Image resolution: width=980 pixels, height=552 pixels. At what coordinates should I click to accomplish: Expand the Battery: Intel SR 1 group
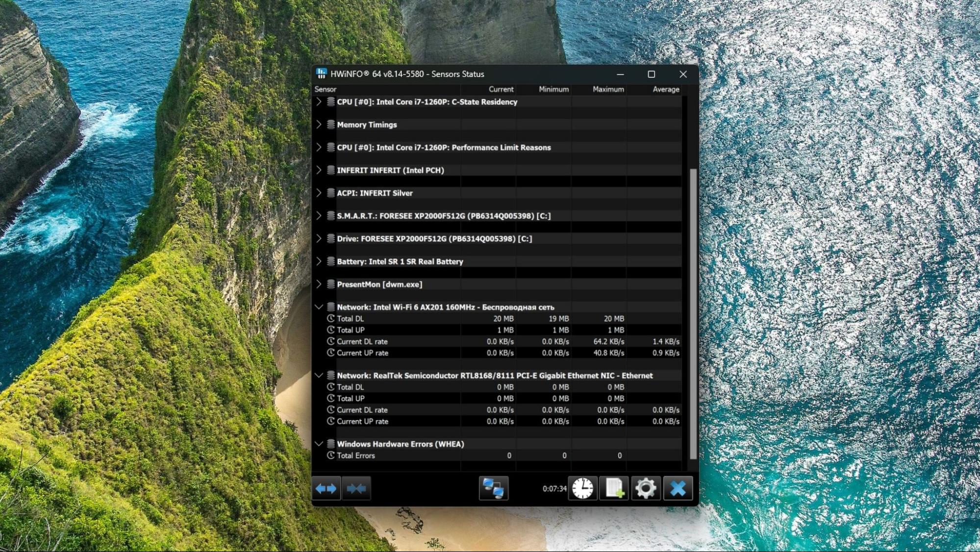coord(319,262)
